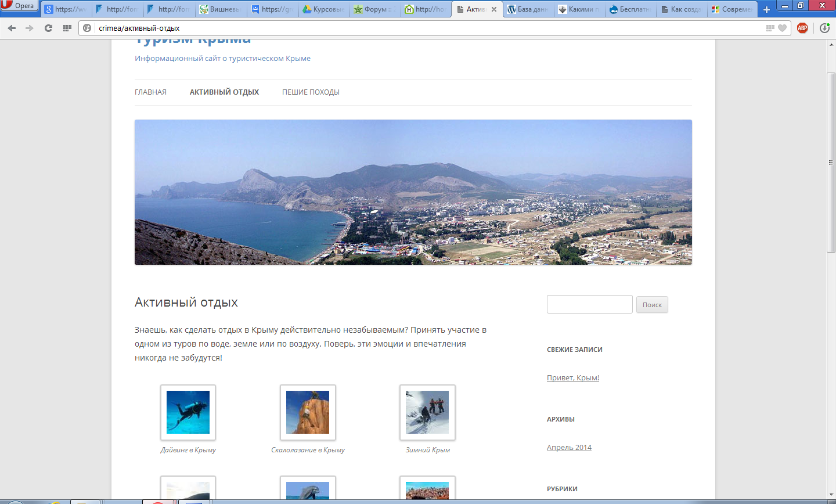Click the СВЕЖИЕ ЗАПИСИ sidebar heading
The image size is (836, 504).
575,350
